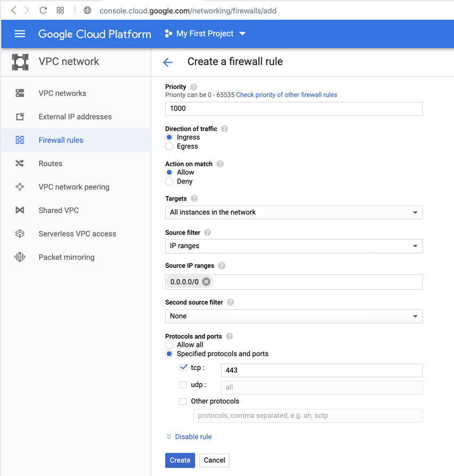Click the help icon beside Direction of traffic
The width and height of the screenshot is (454, 476).
pos(225,129)
